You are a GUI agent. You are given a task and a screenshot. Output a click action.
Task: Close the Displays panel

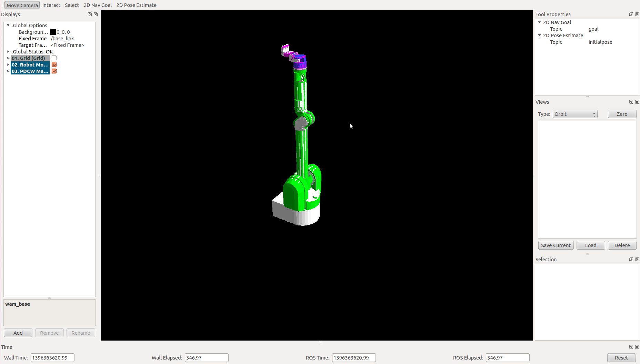tap(96, 14)
